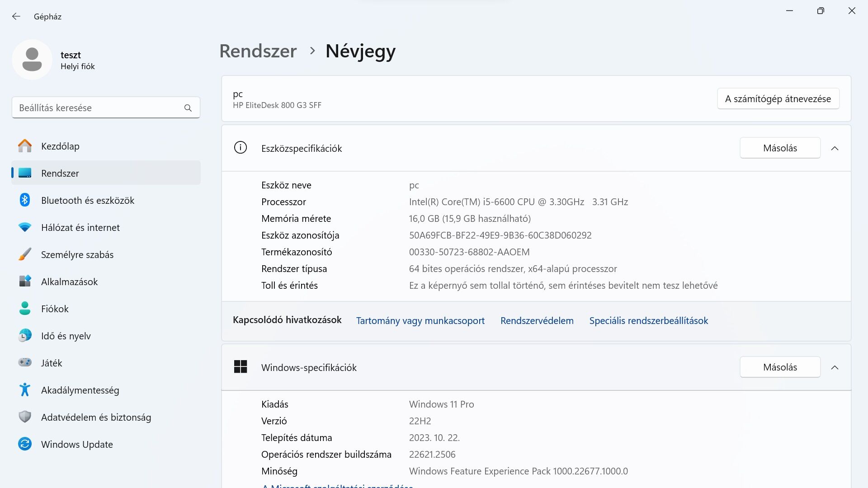The width and height of the screenshot is (868, 488).
Task: Click device ID 50A69FCB-BF22-49E9-9B36-60C38D060292
Action: 500,235
